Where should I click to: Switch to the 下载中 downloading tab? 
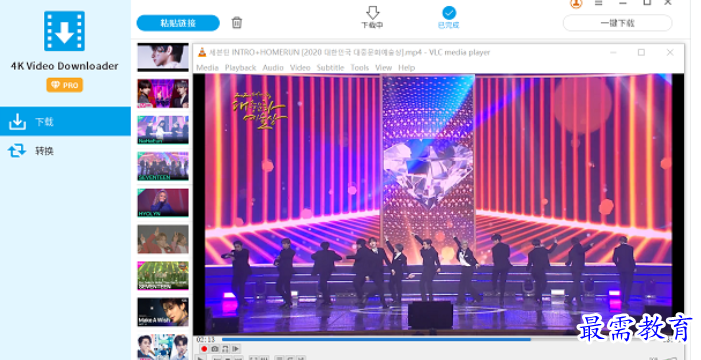pyautogui.click(x=372, y=17)
